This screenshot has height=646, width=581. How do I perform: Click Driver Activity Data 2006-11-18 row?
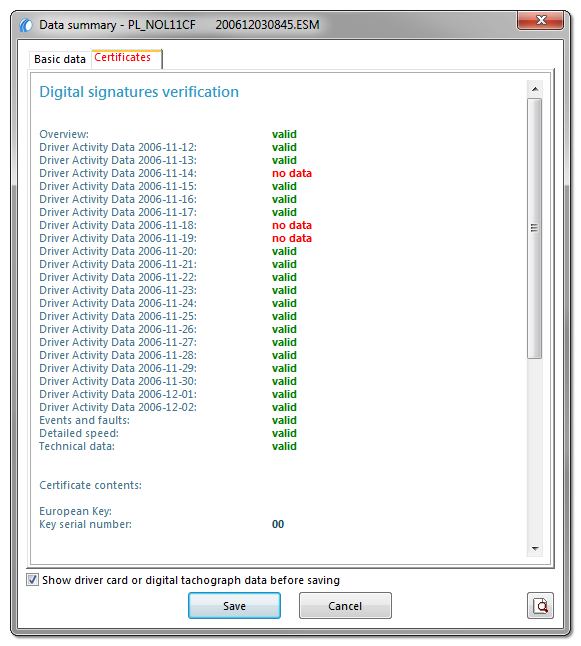coord(176,225)
